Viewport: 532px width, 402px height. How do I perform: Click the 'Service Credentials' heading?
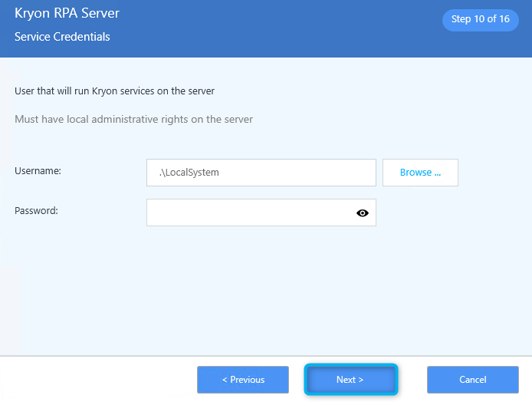pos(62,37)
